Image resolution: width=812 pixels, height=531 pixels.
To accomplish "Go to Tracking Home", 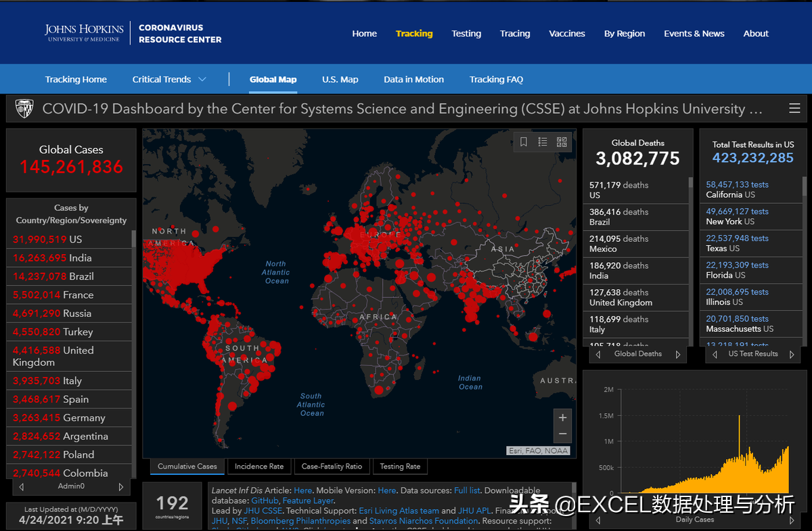I will [x=76, y=79].
